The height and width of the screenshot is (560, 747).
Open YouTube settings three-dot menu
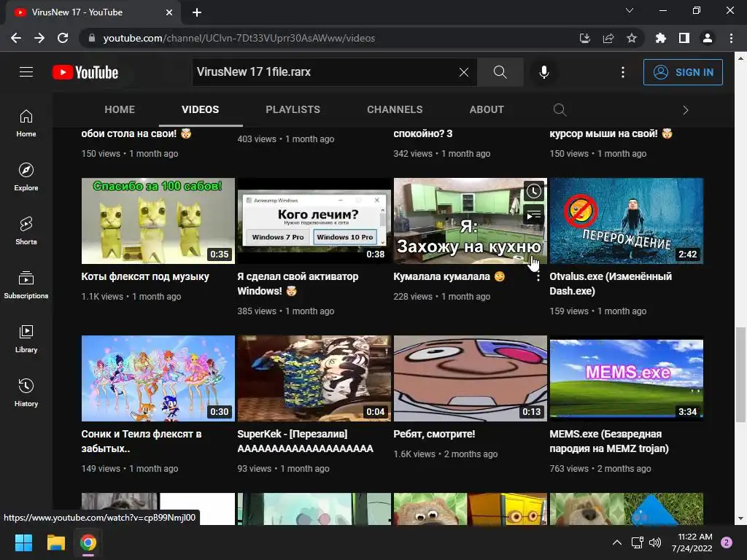623,72
